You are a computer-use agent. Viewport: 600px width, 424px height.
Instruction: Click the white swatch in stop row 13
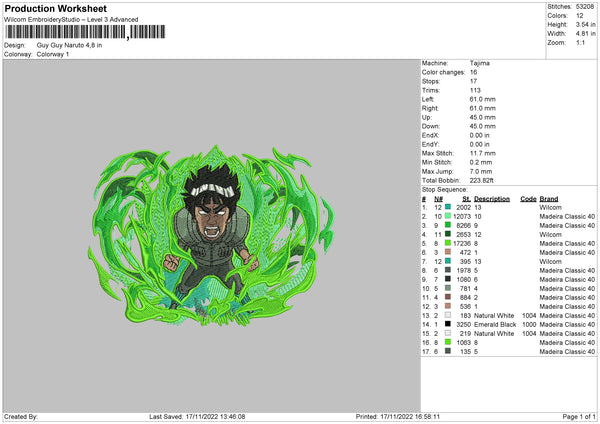448,315
